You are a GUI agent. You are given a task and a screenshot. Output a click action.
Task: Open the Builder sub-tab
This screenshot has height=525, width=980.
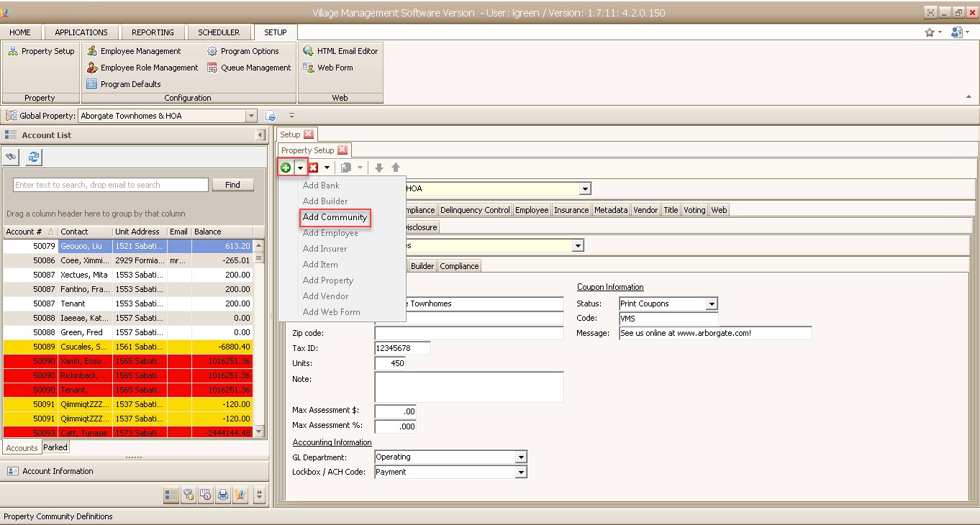(422, 266)
